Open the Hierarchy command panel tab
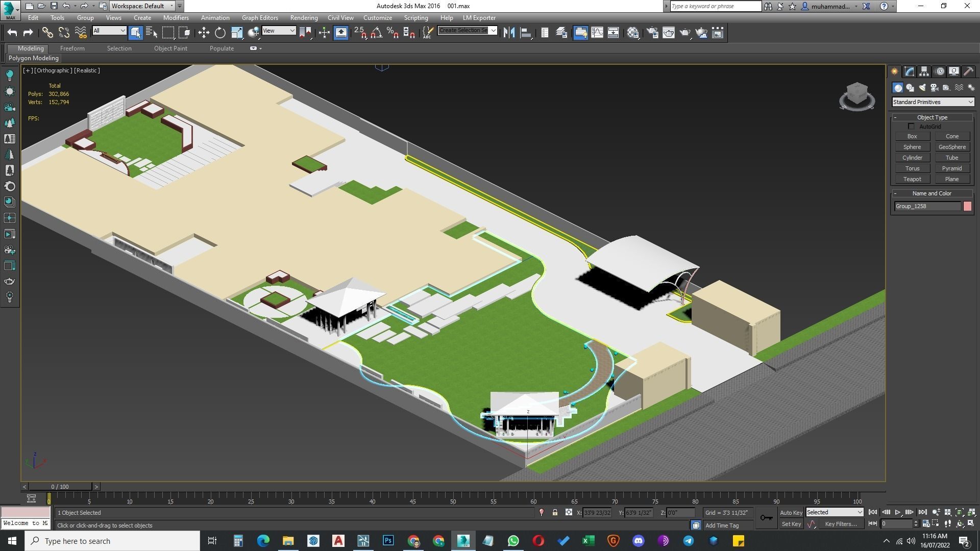The height and width of the screenshot is (551, 980). click(x=924, y=71)
